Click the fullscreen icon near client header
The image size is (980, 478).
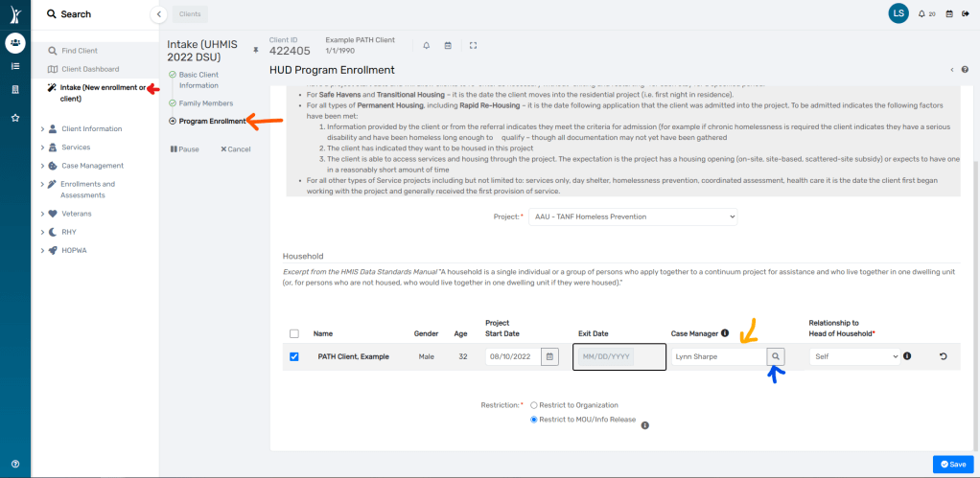(473, 45)
